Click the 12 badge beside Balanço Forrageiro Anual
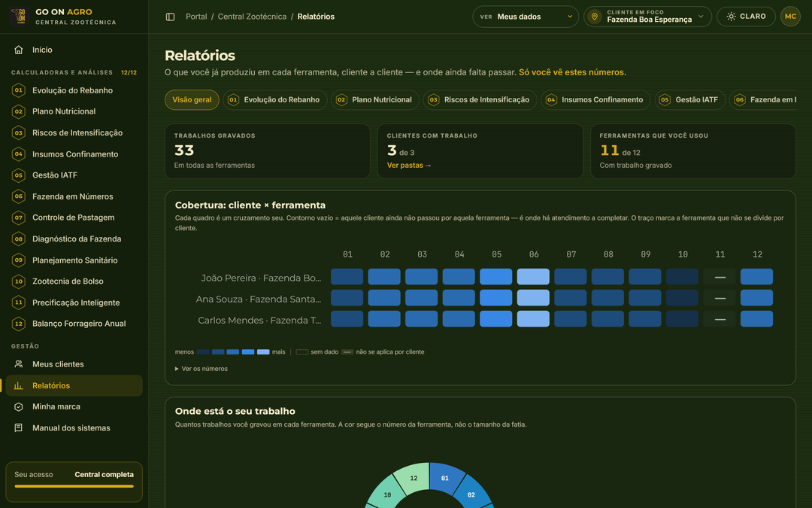812x508 pixels. (19, 324)
